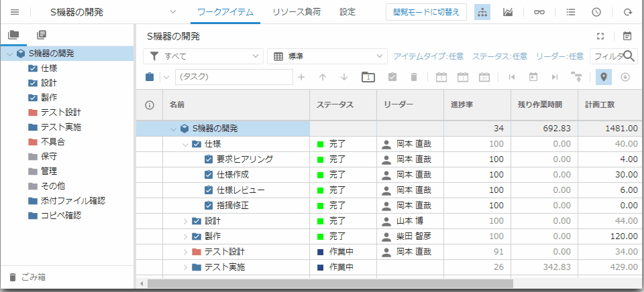Collapse the 仕様 row in table
644x292 pixels.
[x=185, y=145]
